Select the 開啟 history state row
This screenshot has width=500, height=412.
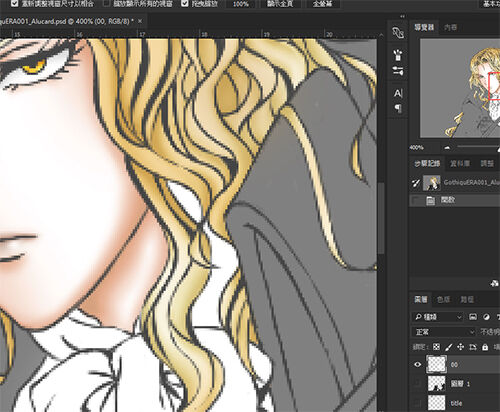455,200
